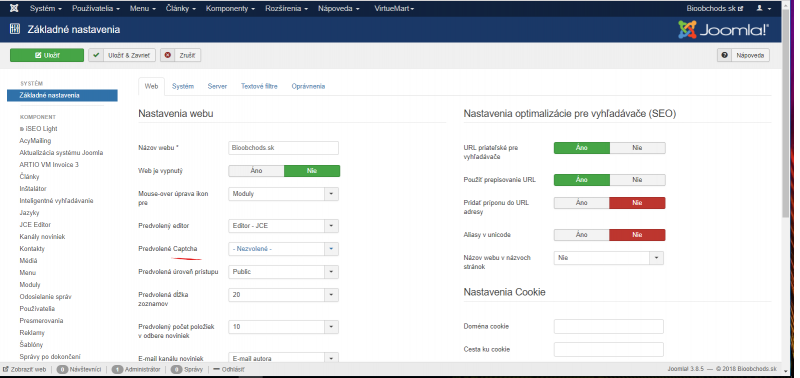800x378 pixels.
Task: Open the Názov webu v názvoch stránok dropdown
Action: 609,258
